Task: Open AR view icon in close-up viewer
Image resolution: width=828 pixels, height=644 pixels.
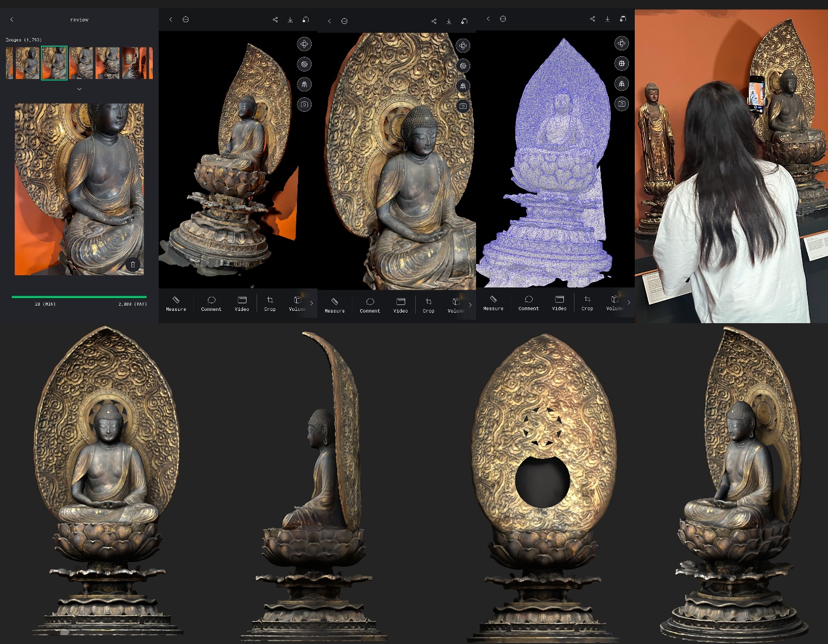Action: click(464, 21)
